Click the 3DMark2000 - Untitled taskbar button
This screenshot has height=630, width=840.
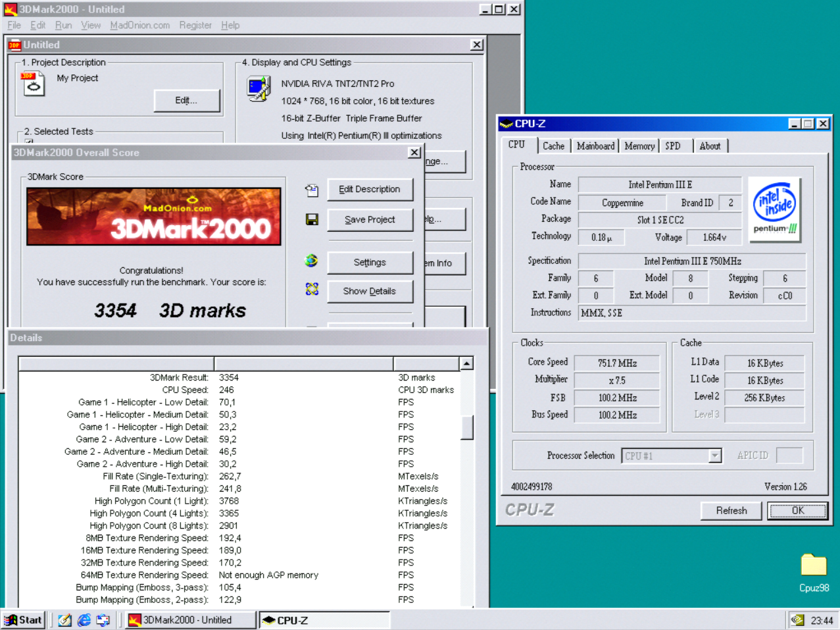click(x=191, y=620)
